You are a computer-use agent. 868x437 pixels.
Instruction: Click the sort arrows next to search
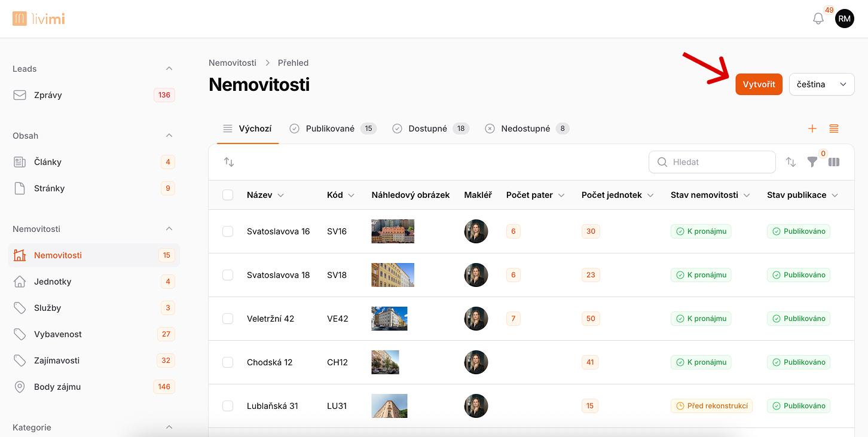[x=791, y=162]
